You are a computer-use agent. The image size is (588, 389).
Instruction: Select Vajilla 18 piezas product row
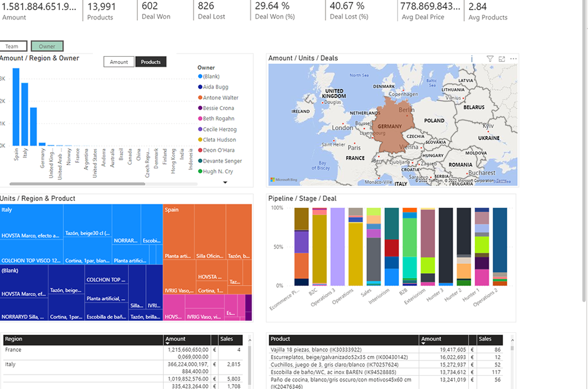click(x=385, y=350)
